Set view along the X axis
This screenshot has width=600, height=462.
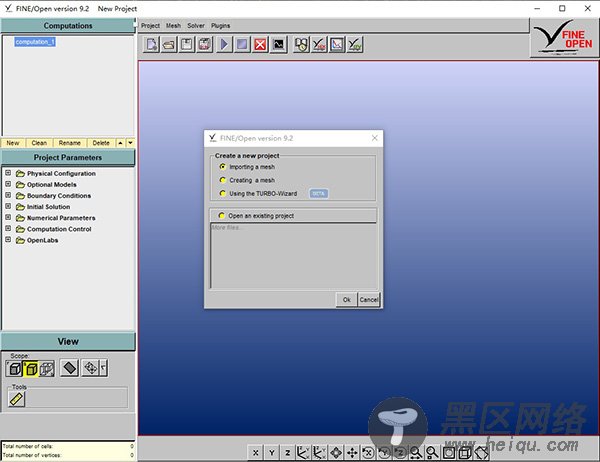[x=256, y=453]
